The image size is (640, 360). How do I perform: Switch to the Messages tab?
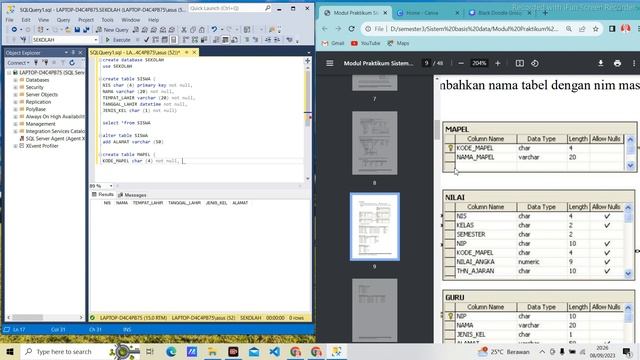pos(132,195)
